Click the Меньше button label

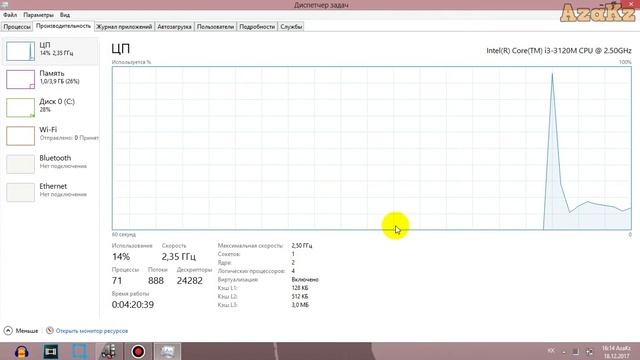click(x=27, y=331)
